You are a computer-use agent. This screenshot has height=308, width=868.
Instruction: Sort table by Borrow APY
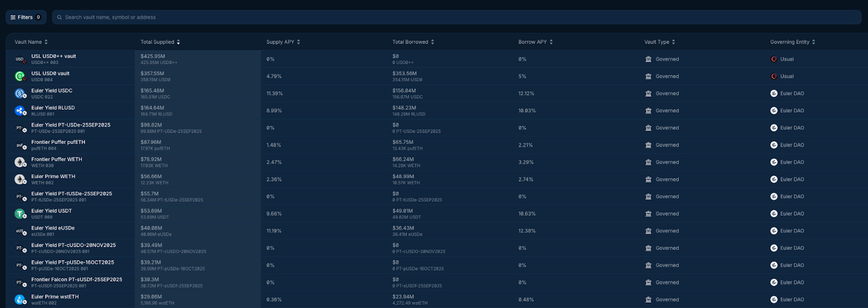[x=535, y=42]
